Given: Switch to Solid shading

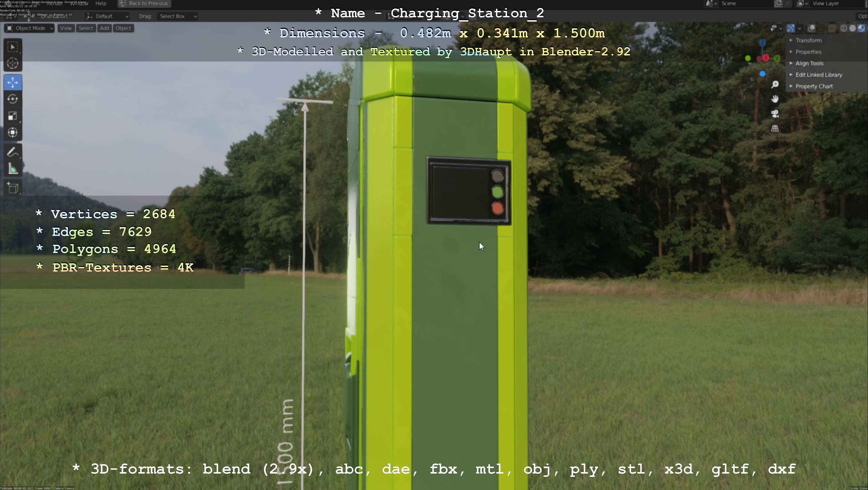Looking at the screenshot, I should [x=852, y=28].
